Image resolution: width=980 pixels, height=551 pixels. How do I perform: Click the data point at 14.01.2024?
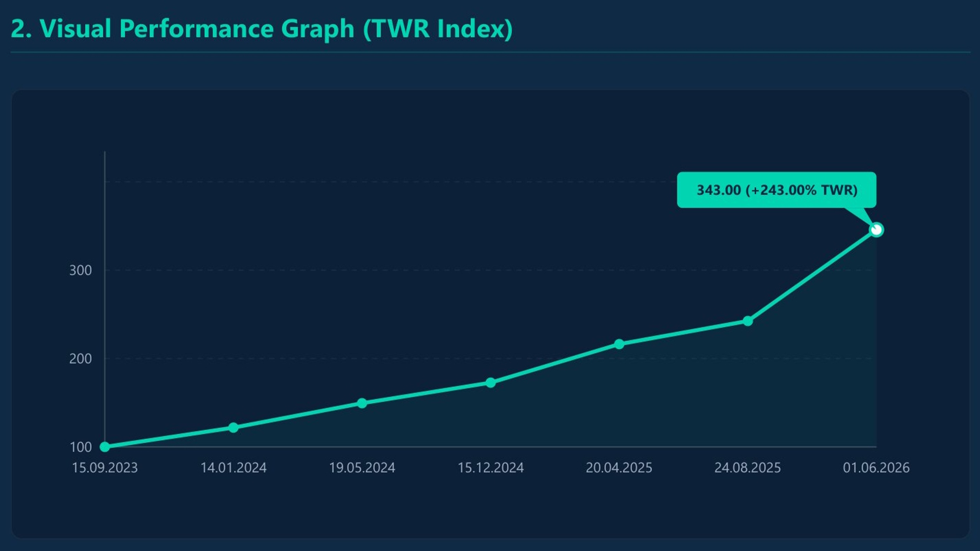pos(233,427)
